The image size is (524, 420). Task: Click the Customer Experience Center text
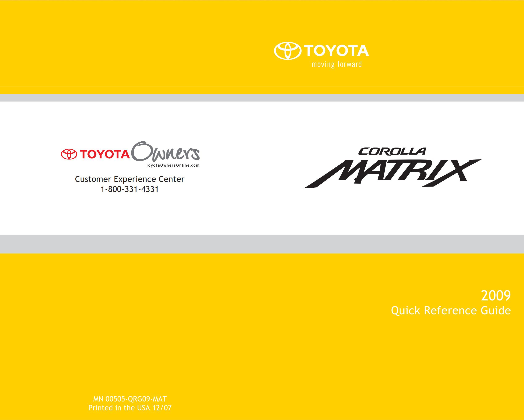pyautogui.click(x=130, y=179)
